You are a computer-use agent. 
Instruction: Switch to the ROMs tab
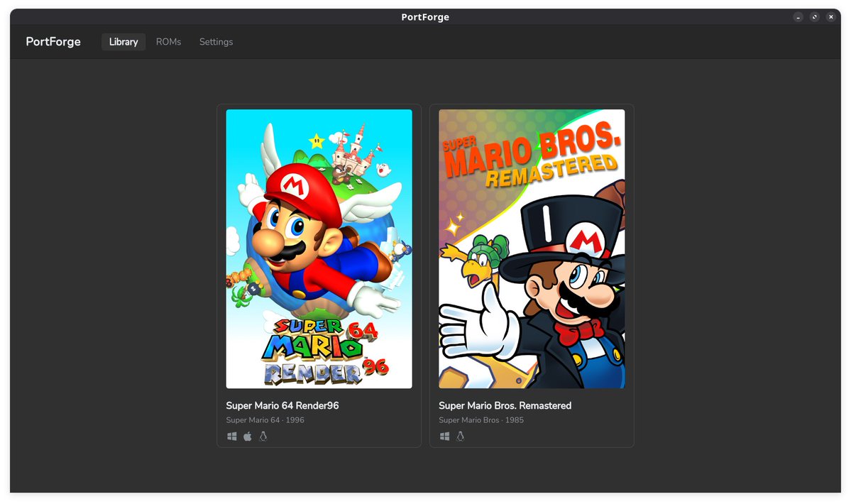(x=168, y=42)
